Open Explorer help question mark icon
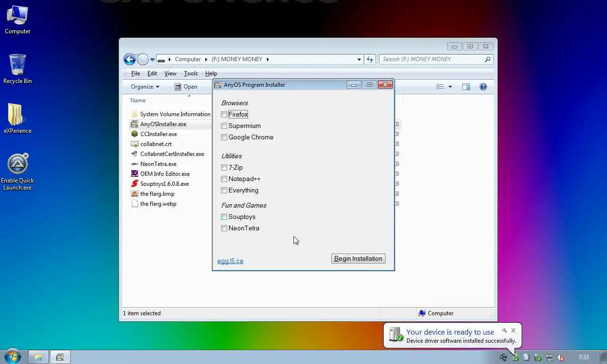 (483, 87)
